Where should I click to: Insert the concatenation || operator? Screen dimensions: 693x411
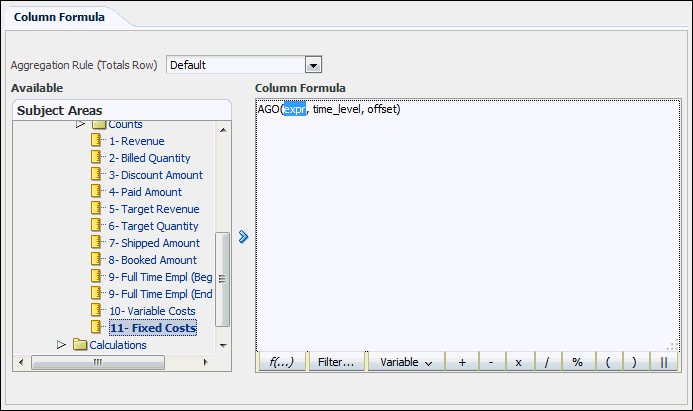[664, 362]
